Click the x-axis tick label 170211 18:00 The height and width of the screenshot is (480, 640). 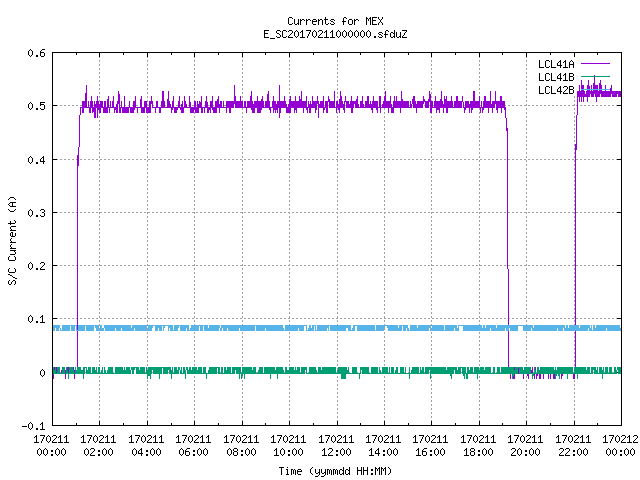point(478,446)
